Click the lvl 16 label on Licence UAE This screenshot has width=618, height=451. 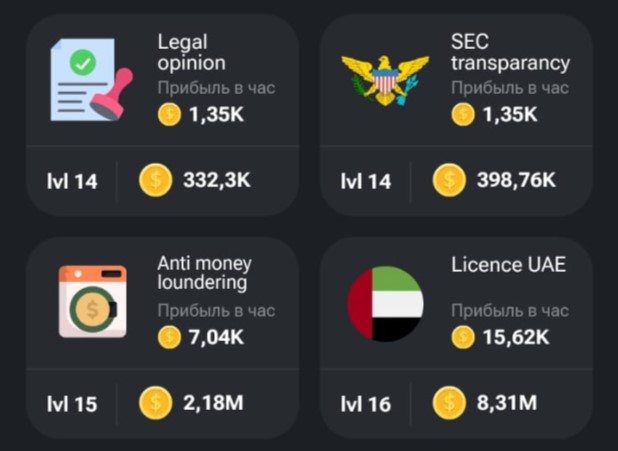coord(365,404)
